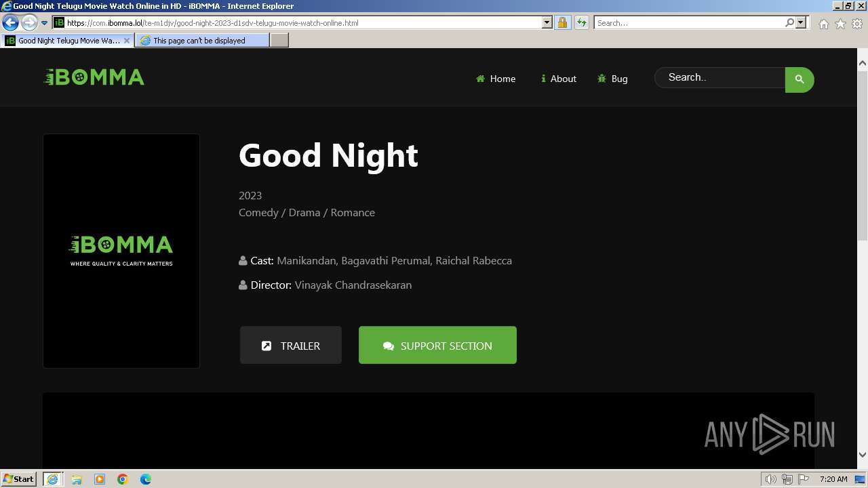Image resolution: width=868 pixels, height=488 pixels.
Task: Click the Cast person icon
Action: coord(243,260)
